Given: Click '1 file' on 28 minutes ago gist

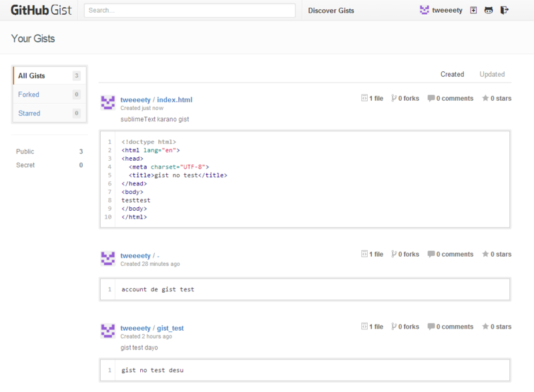Looking at the screenshot, I should tap(376, 254).
